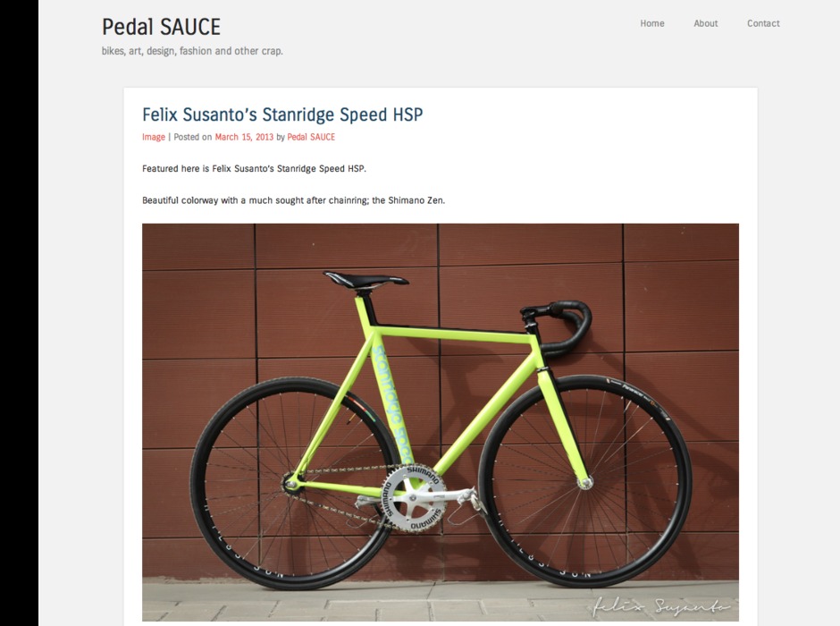
Task: Open the March 15, 2013 date link
Action: (x=244, y=137)
